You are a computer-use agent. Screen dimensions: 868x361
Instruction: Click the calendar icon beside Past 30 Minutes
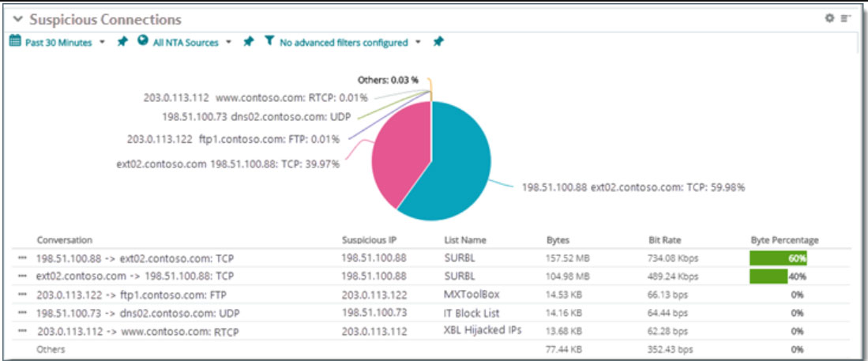click(15, 42)
